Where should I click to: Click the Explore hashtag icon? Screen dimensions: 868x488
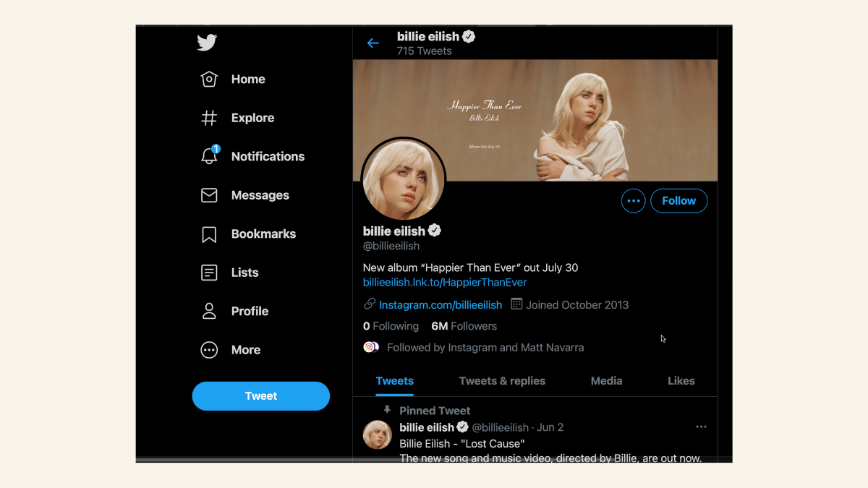pos(209,118)
